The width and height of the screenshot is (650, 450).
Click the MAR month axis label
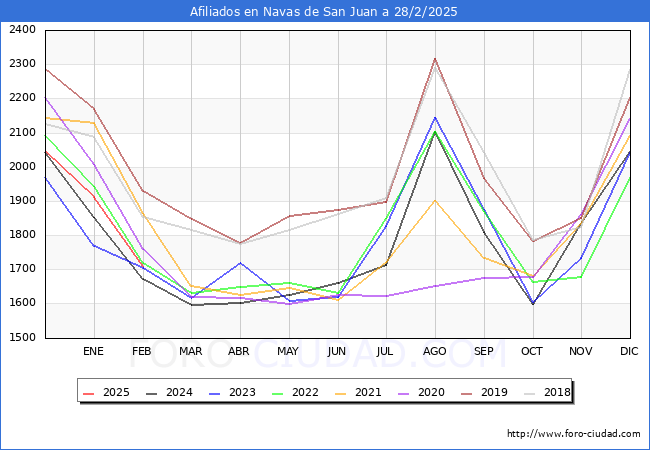click(191, 351)
